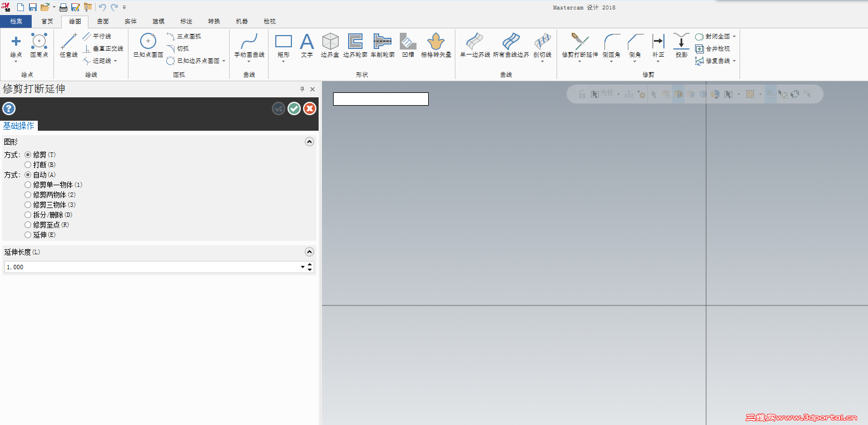Select the 三点画弧 arc tool
Image resolution: width=868 pixels, height=425 pixels.
pos(183,36)
